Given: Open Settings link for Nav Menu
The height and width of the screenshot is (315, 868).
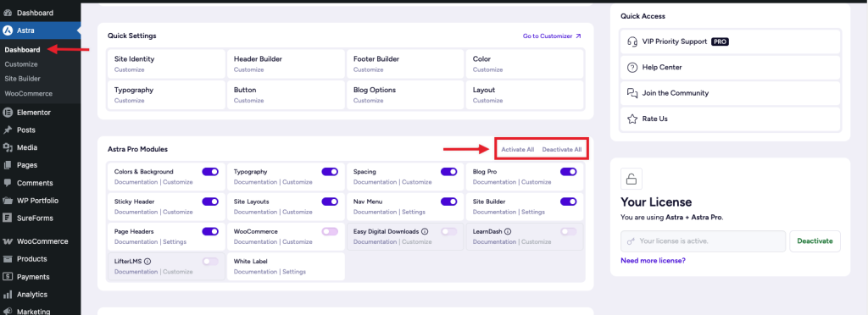Looking at the screenshot, I should pyautogui.click(x=414, y=212).
